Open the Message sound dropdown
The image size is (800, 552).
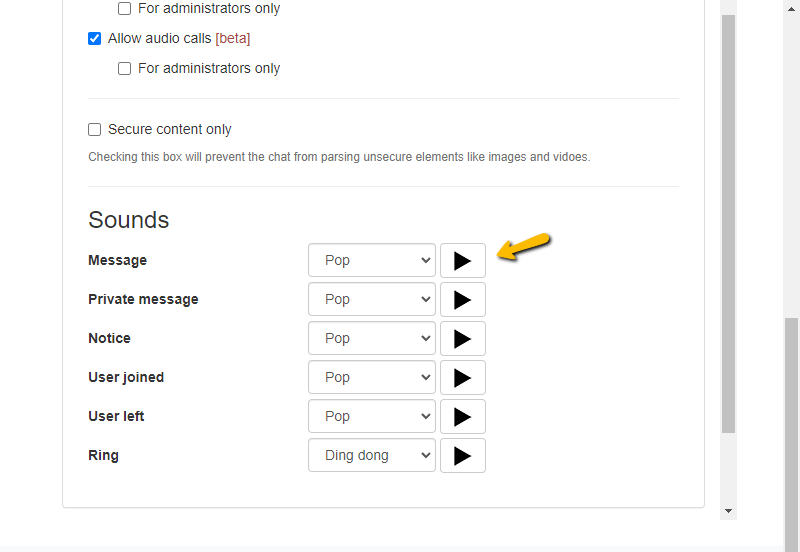pos(371,260)
